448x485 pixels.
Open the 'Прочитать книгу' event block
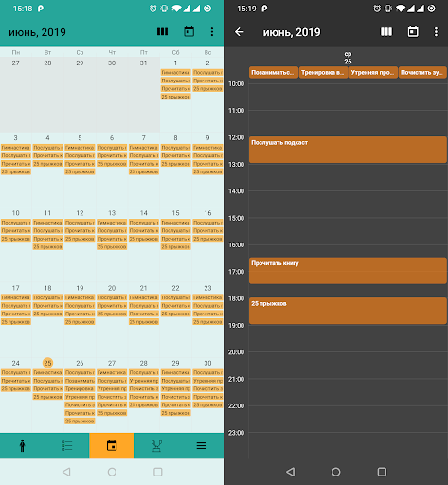(x=348, y=270)
